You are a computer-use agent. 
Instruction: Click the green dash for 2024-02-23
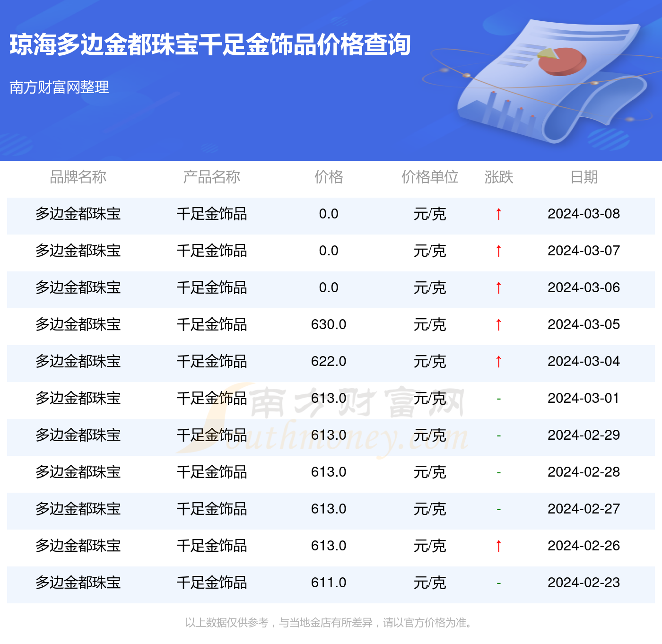point(499,583)
